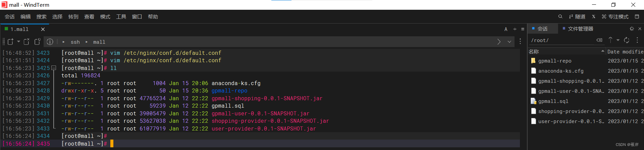Click gpmall-shopping-0.0.1-SNAPSHOT.jar in terminal output
The width and height of the screenshot is (644, 150).
(267, 98)
